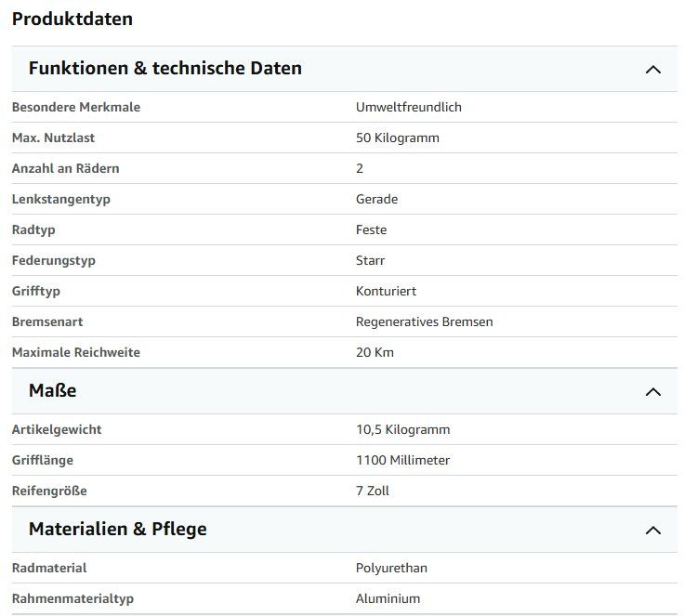Screen dimensions: 684x616
Task: Select the value 7 Zoll
Action: click(x=373, y=491)
